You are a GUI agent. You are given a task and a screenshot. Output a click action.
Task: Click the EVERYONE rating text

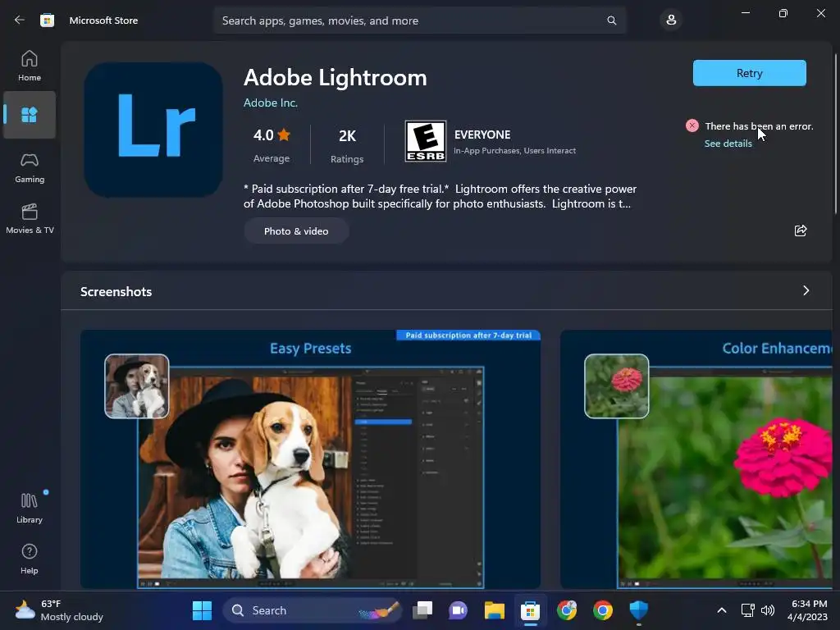(x=482, y=135)
